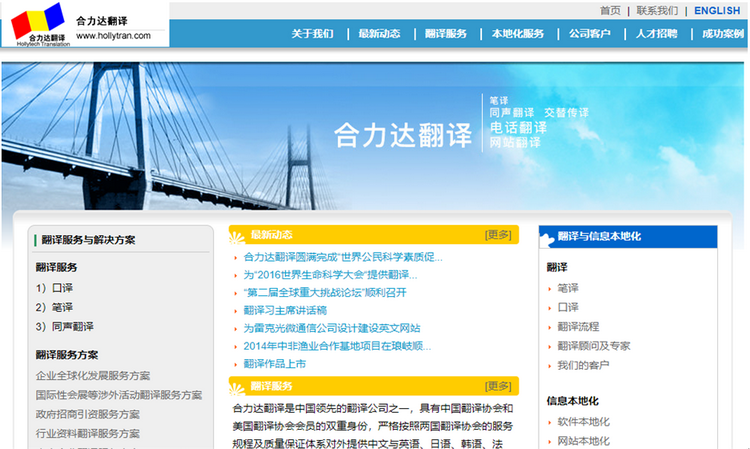Click 更多 beside 最新动态 heading
750x449 pixels.
tap(498, 235)
